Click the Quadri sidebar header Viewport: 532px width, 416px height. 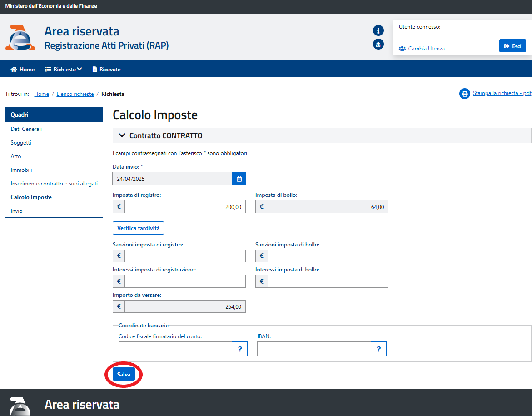pyautogui.click(x=54, y=115)
